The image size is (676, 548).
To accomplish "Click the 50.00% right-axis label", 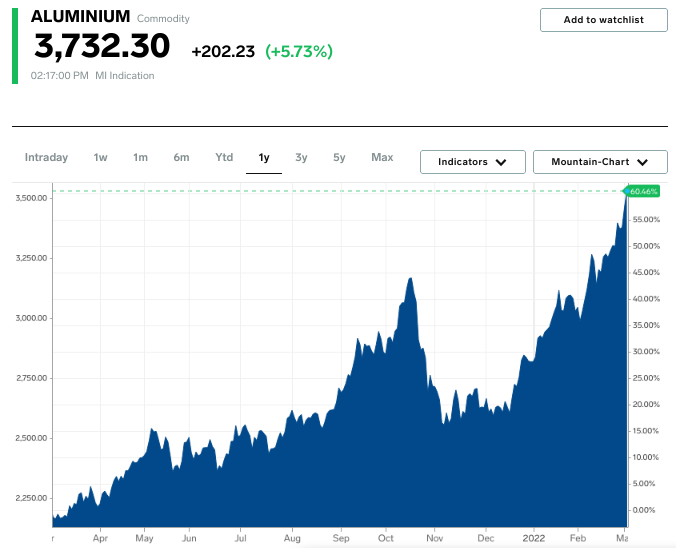I will (646, 246).
